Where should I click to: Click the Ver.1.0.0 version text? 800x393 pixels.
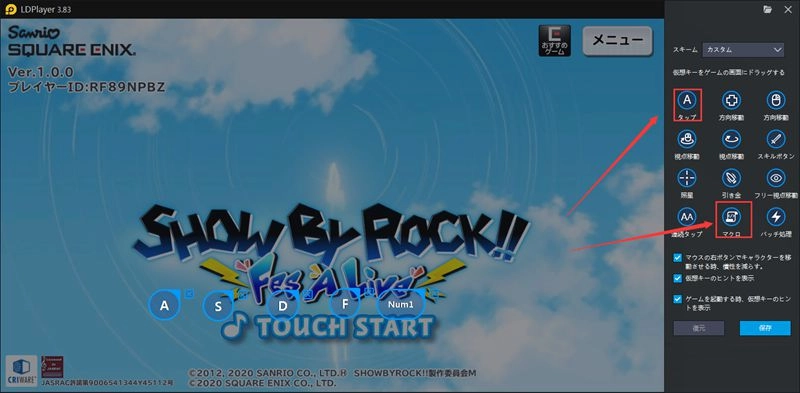pos(41,71)
